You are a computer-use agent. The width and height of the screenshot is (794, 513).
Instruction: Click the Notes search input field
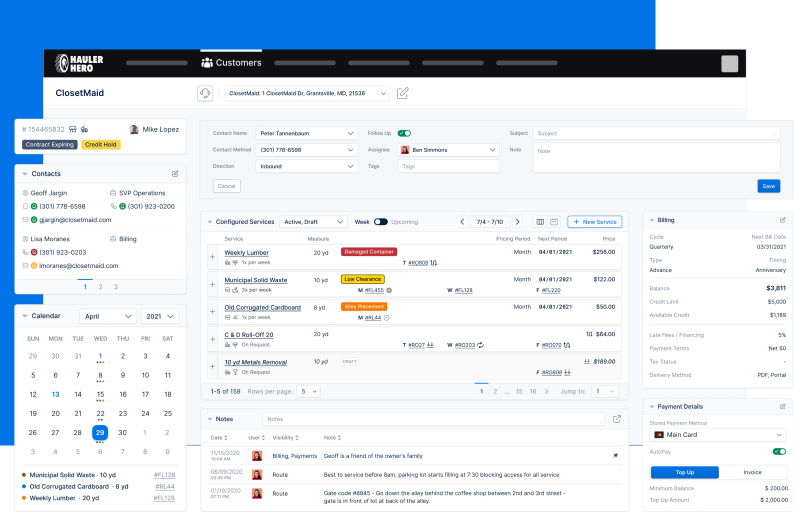433,419
